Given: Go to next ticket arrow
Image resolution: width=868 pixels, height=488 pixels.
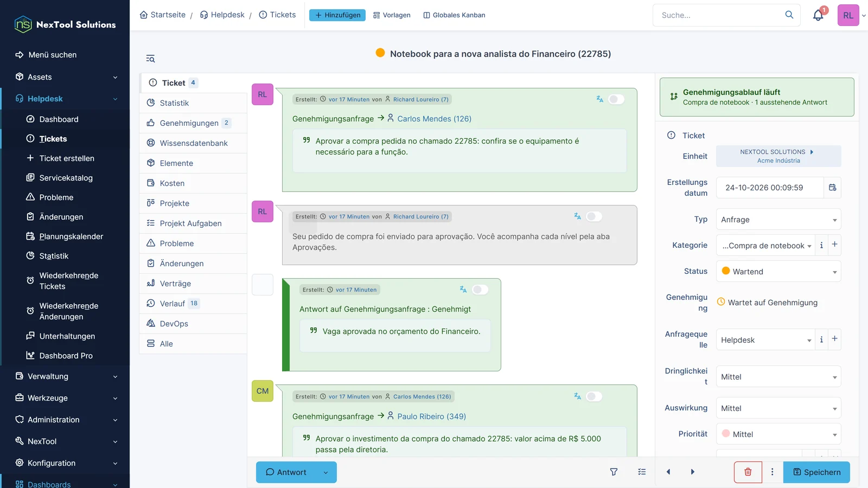Looking at the screenshot, I should [x=692, y=472].
